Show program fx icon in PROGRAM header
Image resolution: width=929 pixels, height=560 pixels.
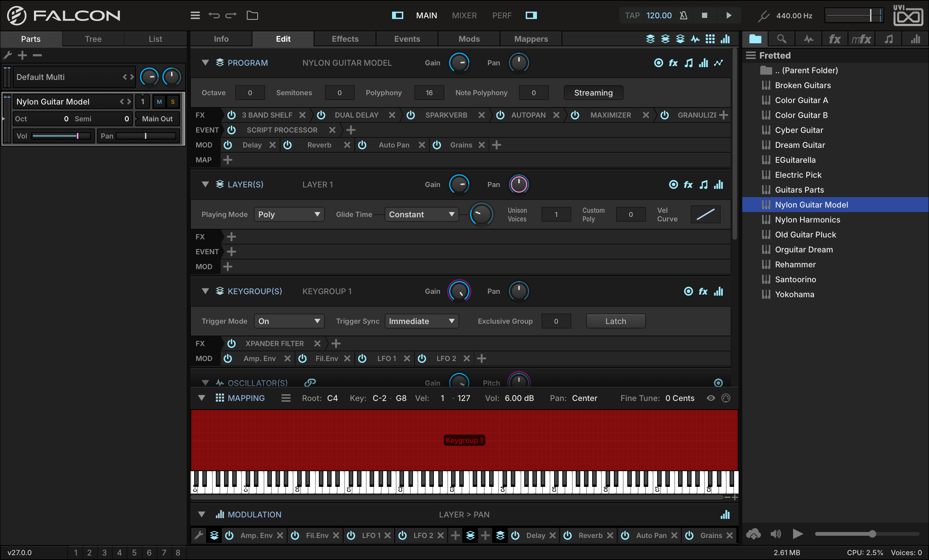[673, 63]
